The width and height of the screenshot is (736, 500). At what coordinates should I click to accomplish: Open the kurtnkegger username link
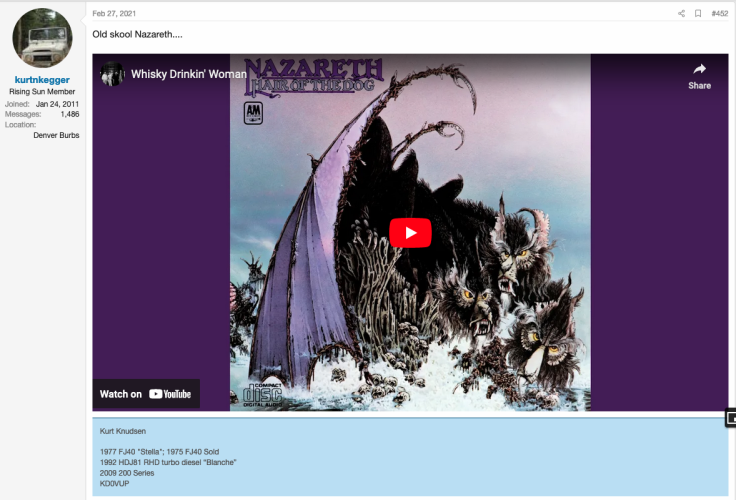[x=42, y=80]
